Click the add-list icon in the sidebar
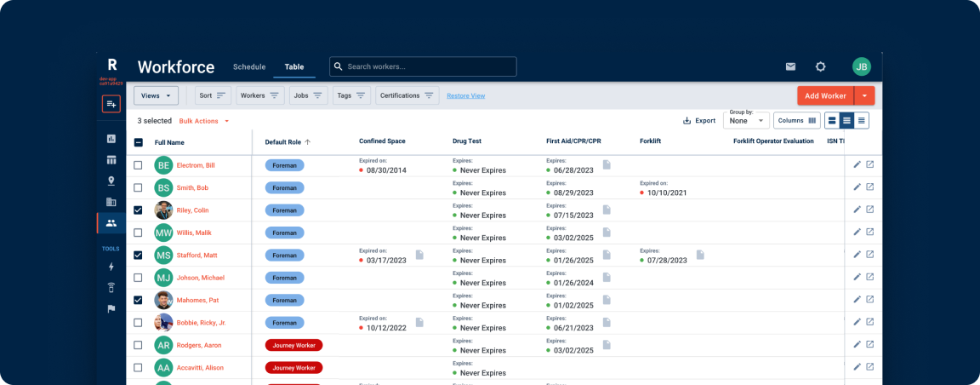Screen dimensions: 980x385 click(x=111, y=104)
